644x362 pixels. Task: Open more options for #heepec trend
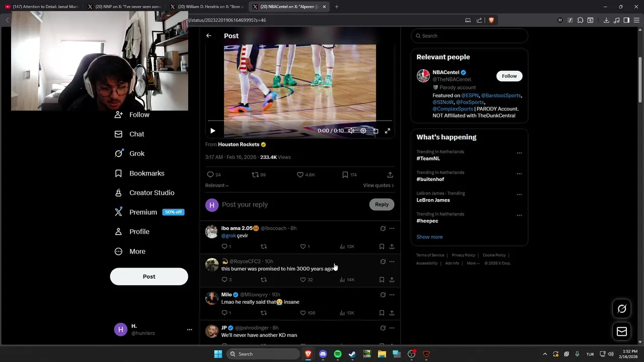pyautogui.click(x=519, y=215)
